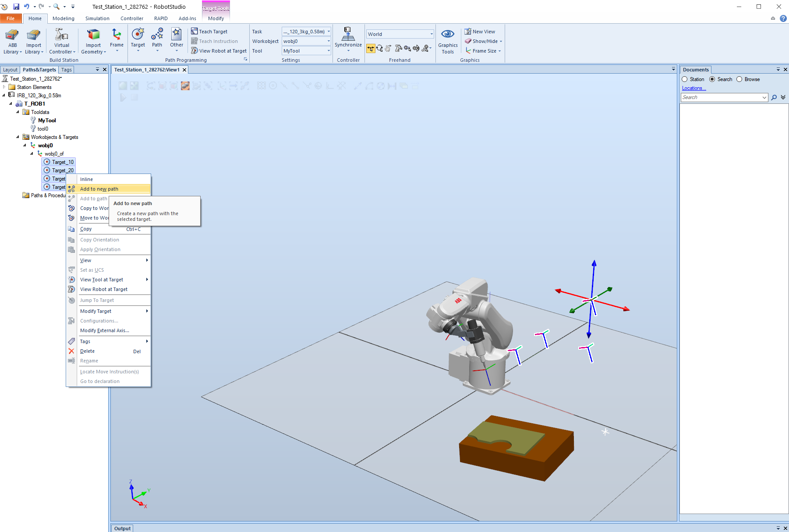Select the Station radio button

685,79
